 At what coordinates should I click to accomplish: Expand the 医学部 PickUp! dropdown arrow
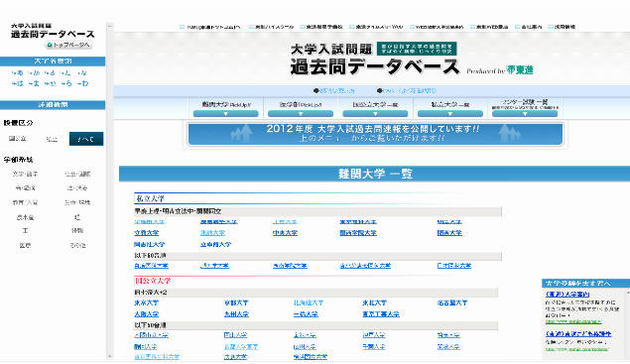pos(301,114)
